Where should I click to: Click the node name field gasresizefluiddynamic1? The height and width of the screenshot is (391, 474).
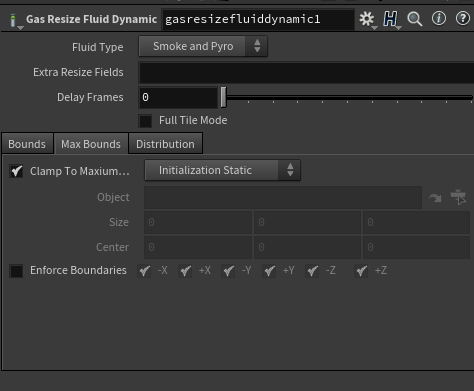(x=258, y=19)
